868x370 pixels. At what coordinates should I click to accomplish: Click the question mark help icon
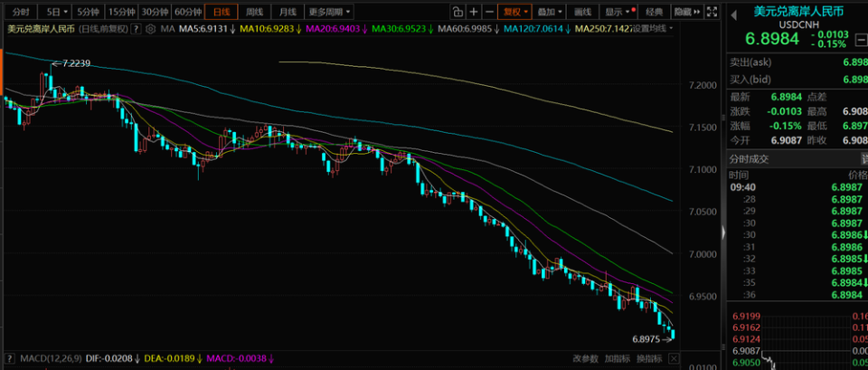coord(136,29)
